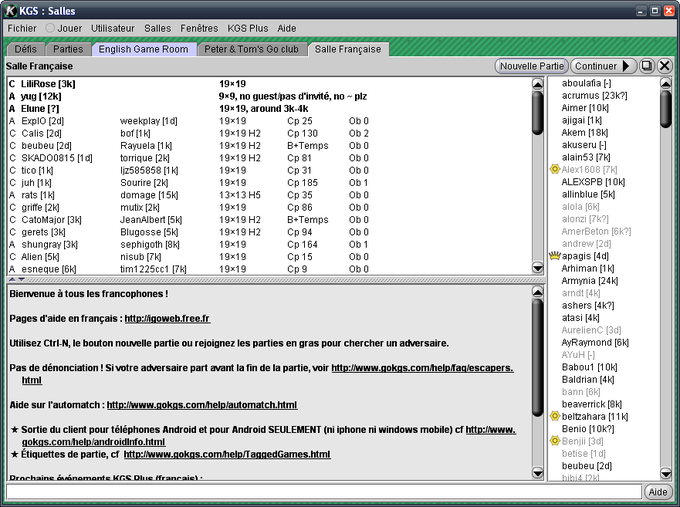Switch to the Parties tab
This screenshot has height=507, width=680.
coord(68,49)
